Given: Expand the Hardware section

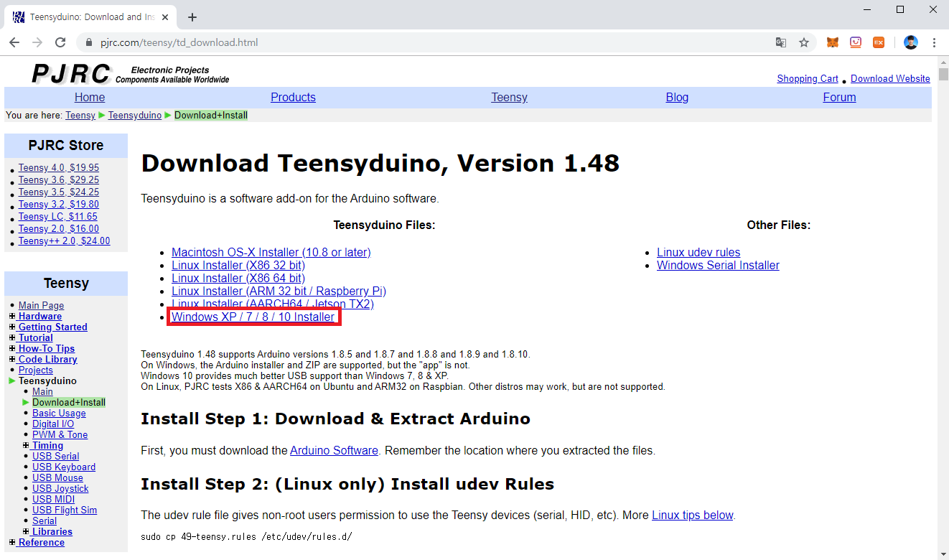Looking at the screenshot, I should coord(12,317).
